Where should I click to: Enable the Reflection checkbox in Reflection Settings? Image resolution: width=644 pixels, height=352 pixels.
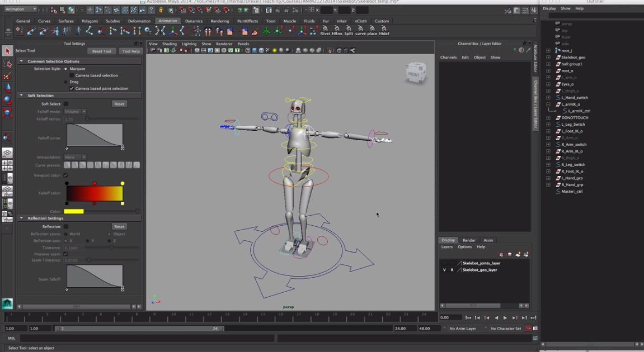point(65,226)
